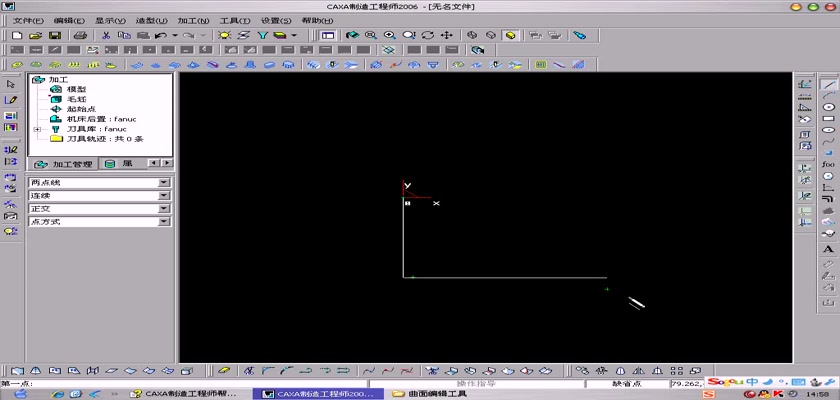Select the 刀具轨迹 : 共 0 条 item
Viewport: 840px width, 400px height.
(104, 139)
